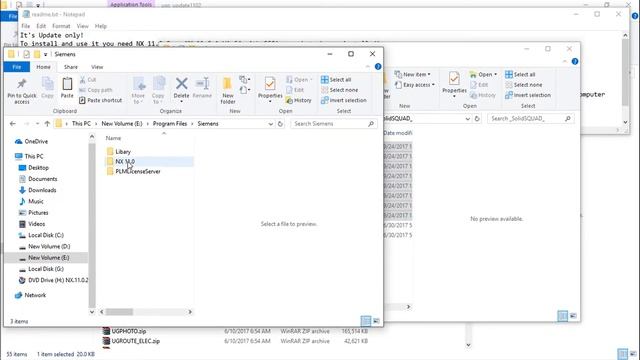
Task: Select Network in navigation pane
Action: pos(31,295)
